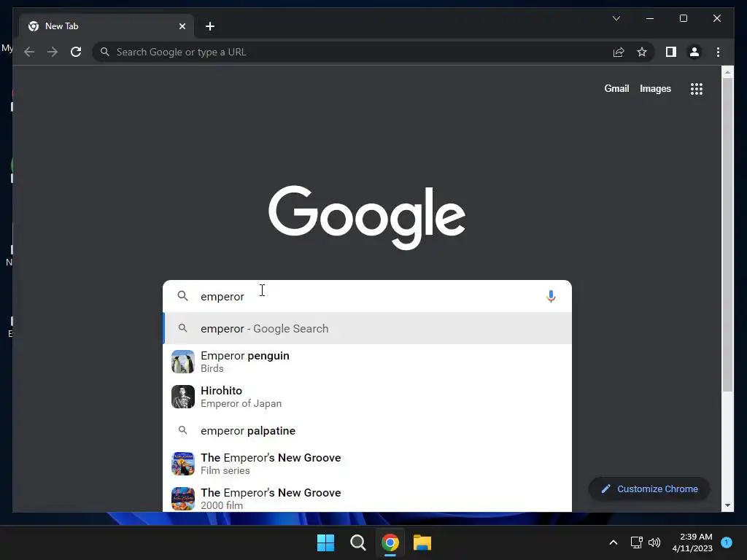Select 'emperor - Google Search' suggestion
Image resolution: width=747 pixels, height=560 pixels.
[x=367, y=329]
